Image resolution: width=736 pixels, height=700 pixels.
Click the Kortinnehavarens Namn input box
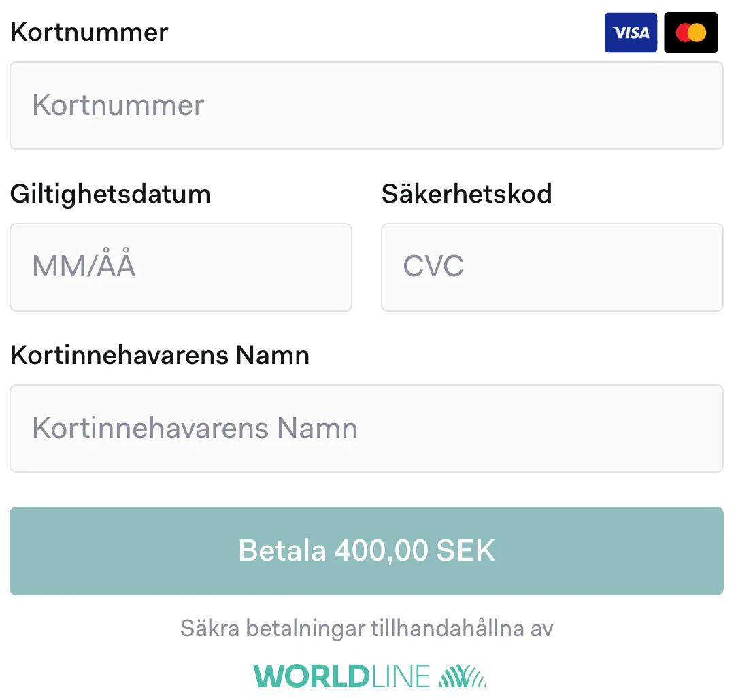point(367,429)
